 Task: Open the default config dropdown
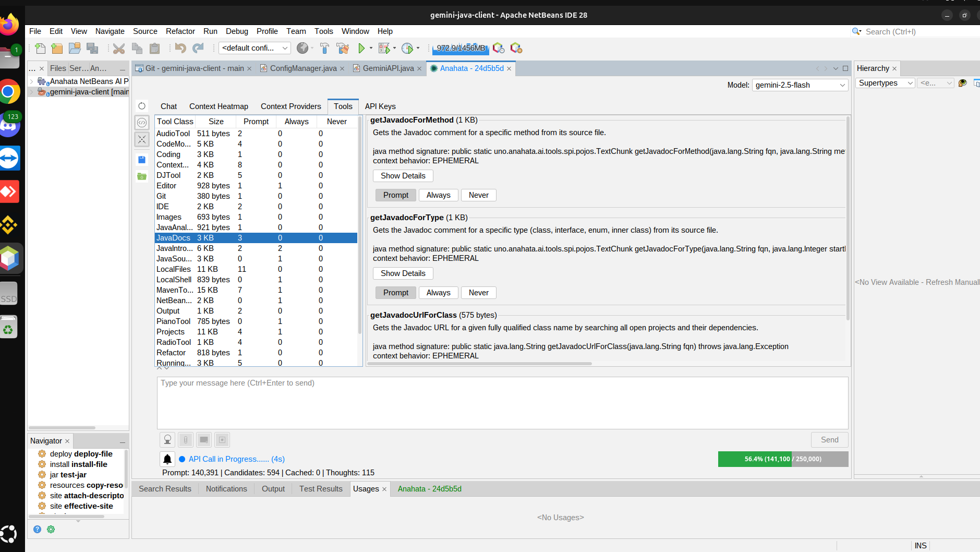[255, 48]
